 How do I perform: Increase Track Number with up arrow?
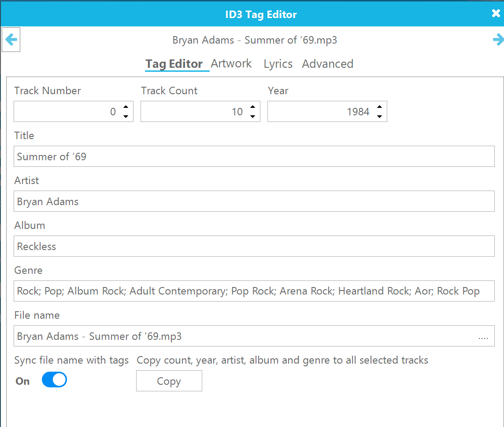[x=126, y=107]
